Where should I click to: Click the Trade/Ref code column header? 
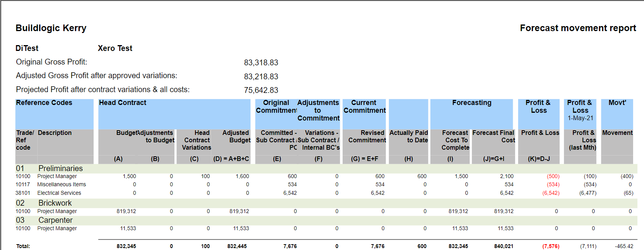point(25,140)
